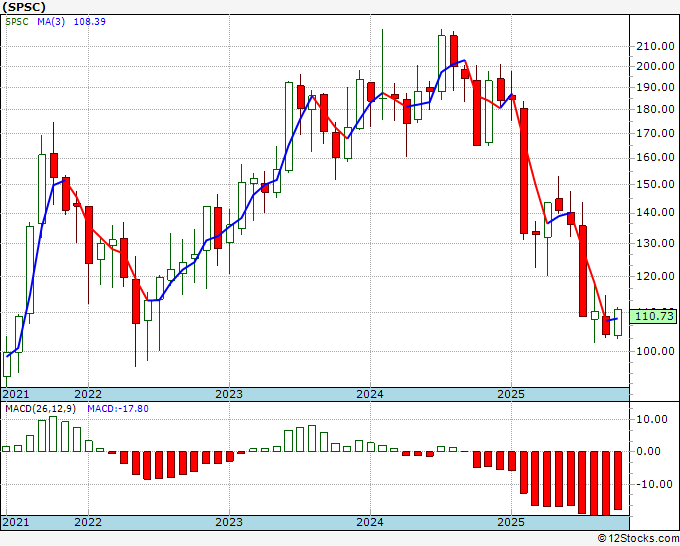Click 2022 on the MACD timeline
The height and width of the screenshot is (546, 680).
pyautogui.click(x=88, y=522)
